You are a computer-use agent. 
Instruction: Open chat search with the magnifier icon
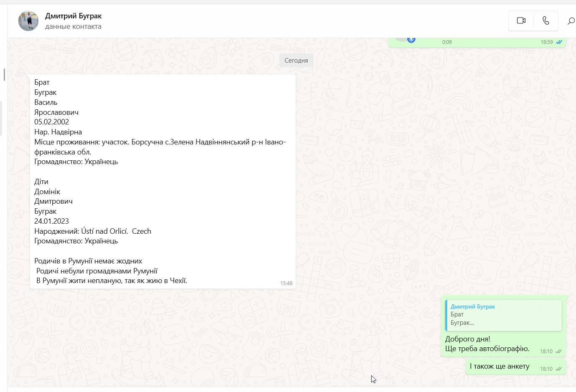coord(571,21)
